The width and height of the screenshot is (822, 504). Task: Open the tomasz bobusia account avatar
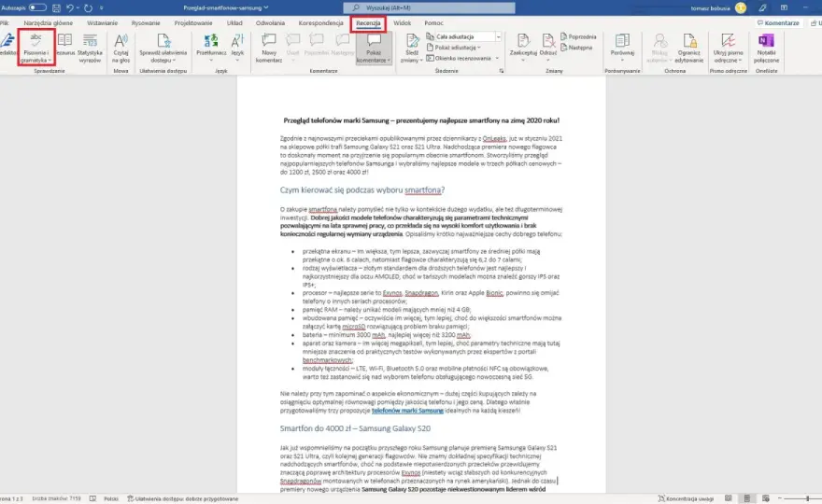741,7
